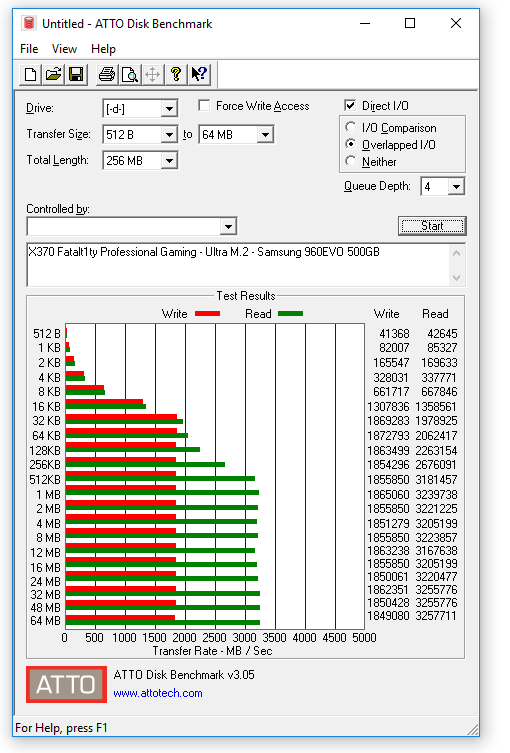Click the 1 MB row label
Screen dimensions: 510x753
(x=49, y=494)
